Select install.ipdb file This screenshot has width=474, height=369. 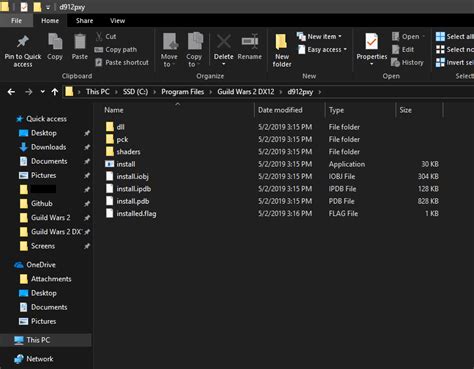pos(134,189)
